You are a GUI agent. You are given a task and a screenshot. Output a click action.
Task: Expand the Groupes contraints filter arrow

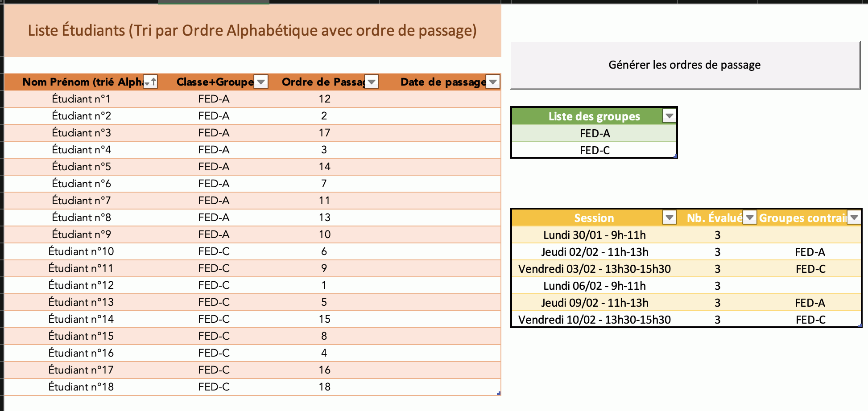pos(854,218)
